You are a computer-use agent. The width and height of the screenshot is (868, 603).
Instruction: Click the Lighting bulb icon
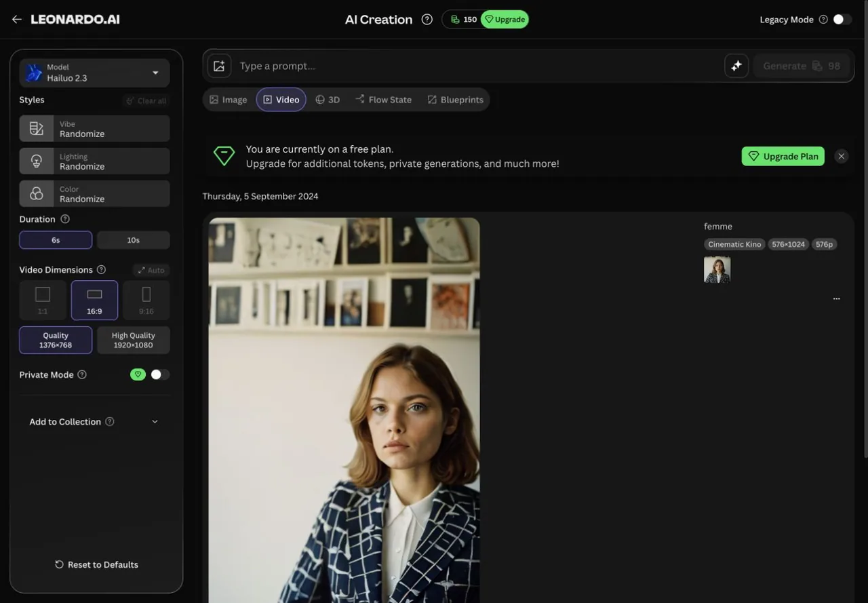click(37, 161)
